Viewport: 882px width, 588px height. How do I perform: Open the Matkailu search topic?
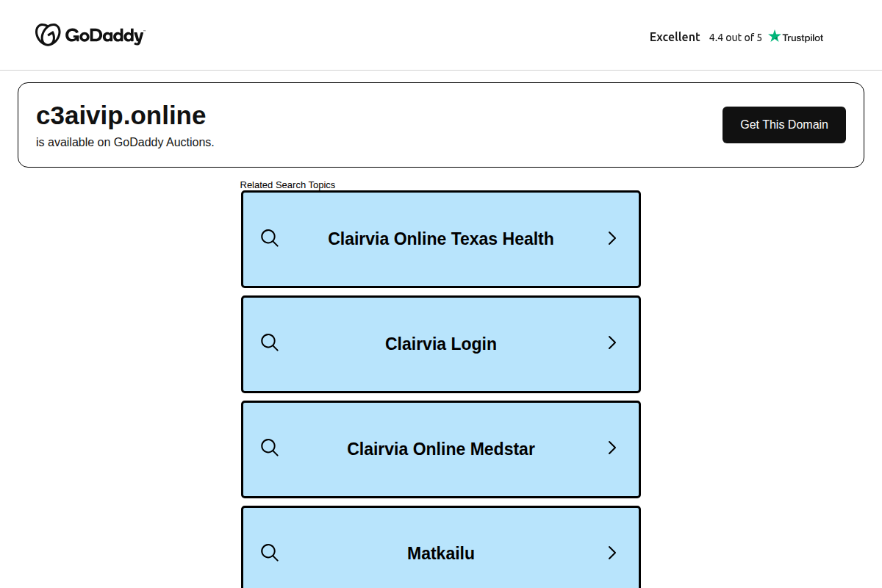(441, 548)
